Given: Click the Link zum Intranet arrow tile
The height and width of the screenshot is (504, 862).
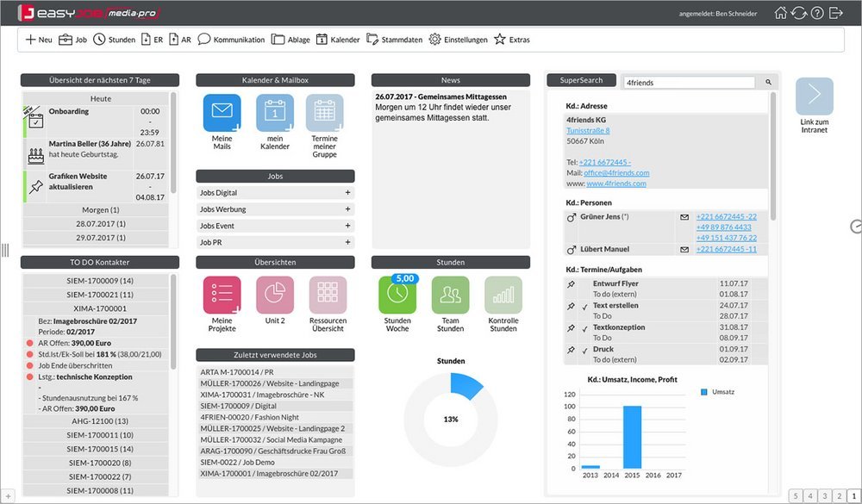Looking at the screenshot, I should 815,96.
